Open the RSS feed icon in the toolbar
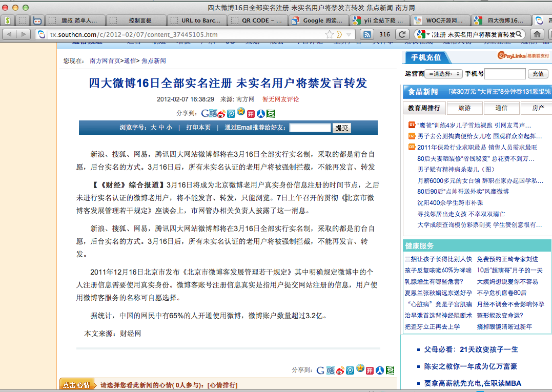This screenshot has width=552, height=392. (367, 34)
